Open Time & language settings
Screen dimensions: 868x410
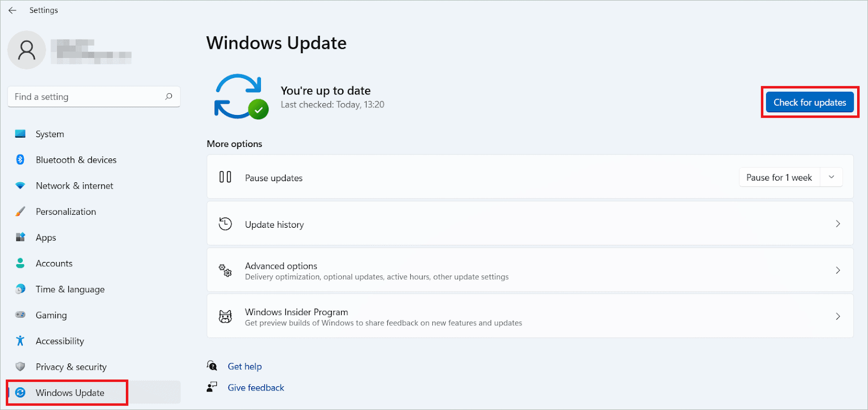94,289
